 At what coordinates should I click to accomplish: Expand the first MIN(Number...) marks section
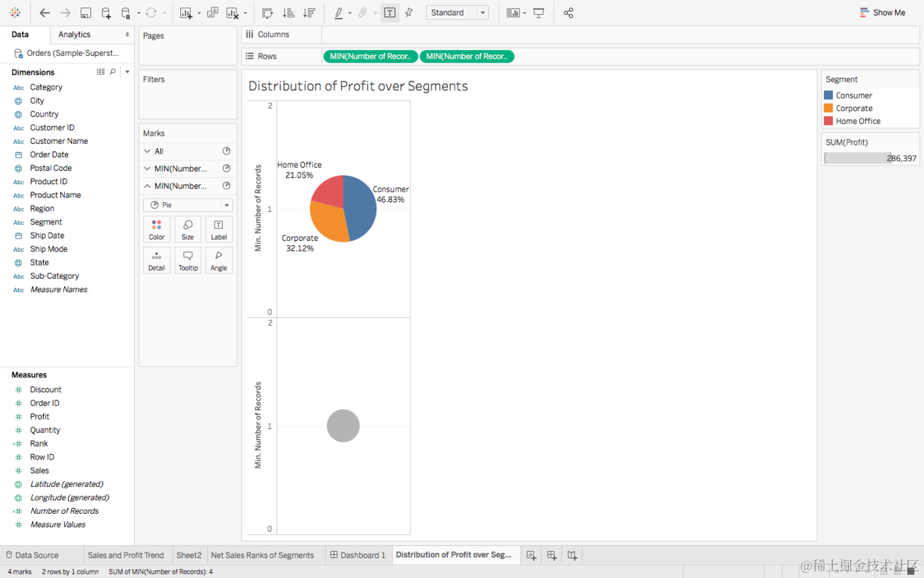[148, 169]
